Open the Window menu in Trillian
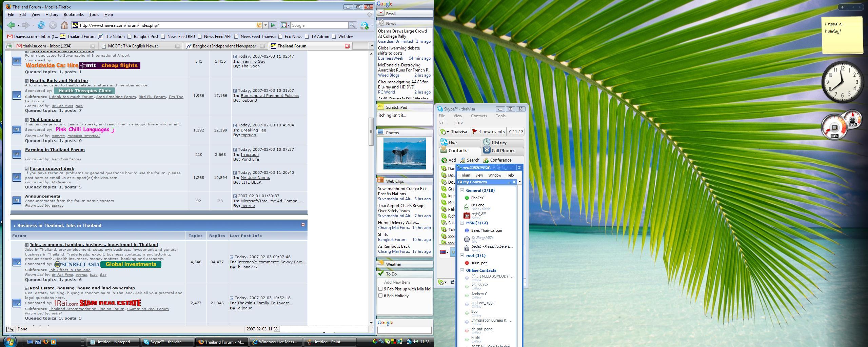The width and height of the screenshot is (868, 347). [x=494, y=175]
